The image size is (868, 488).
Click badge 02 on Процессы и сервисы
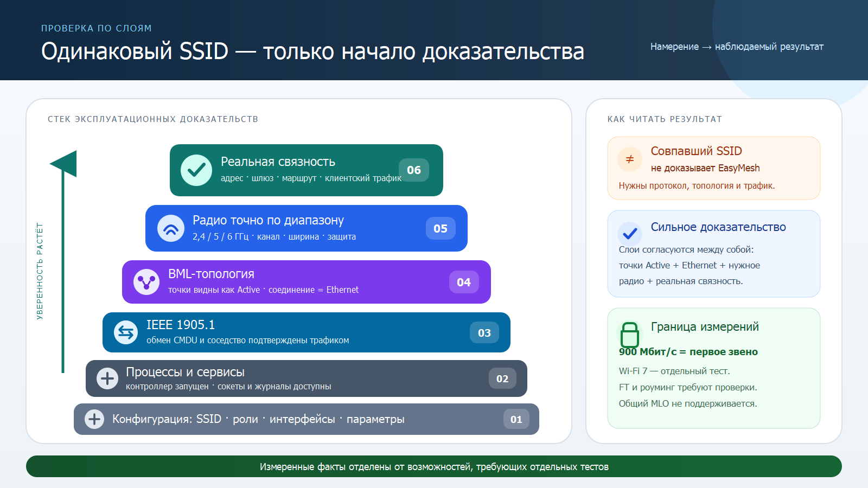point(502,378)
